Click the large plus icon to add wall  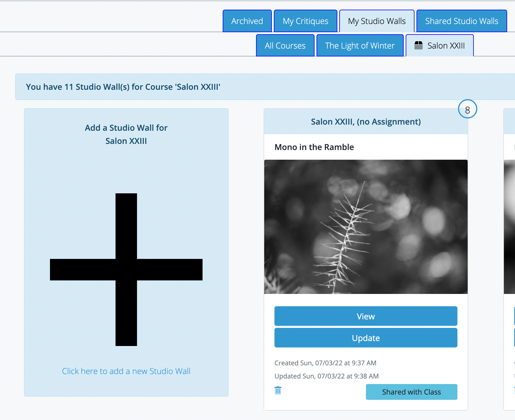pos(126,269)
